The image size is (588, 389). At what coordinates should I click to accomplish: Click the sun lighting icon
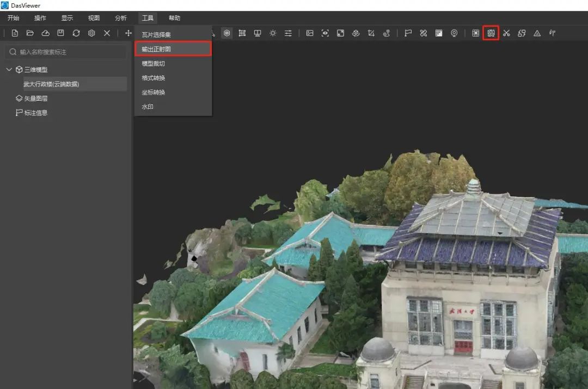pos(273,33)
